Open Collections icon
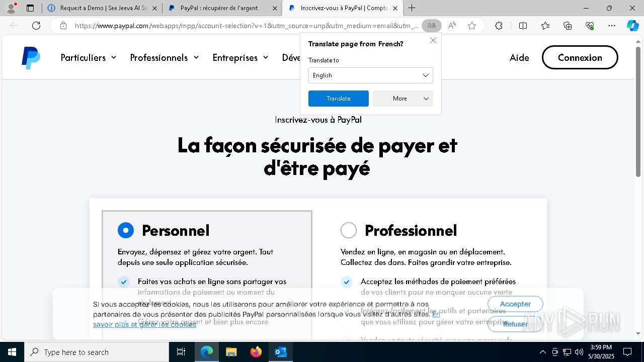644x362 pixels. click(x=568, y=26)
